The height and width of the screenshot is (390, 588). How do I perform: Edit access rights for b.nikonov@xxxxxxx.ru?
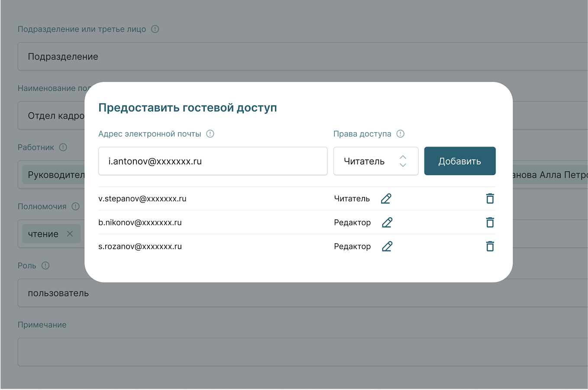coord(387,222)
